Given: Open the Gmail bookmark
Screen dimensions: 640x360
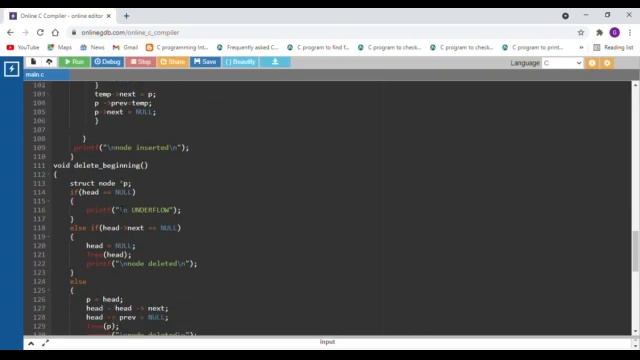Looking at the screenshot, I should point(125,47).
